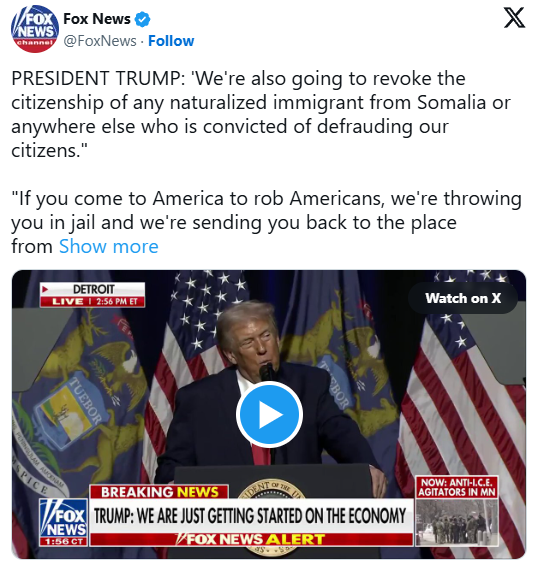Click the Fox News profile avatar
The image size is (539, 563).
point(34,29)
